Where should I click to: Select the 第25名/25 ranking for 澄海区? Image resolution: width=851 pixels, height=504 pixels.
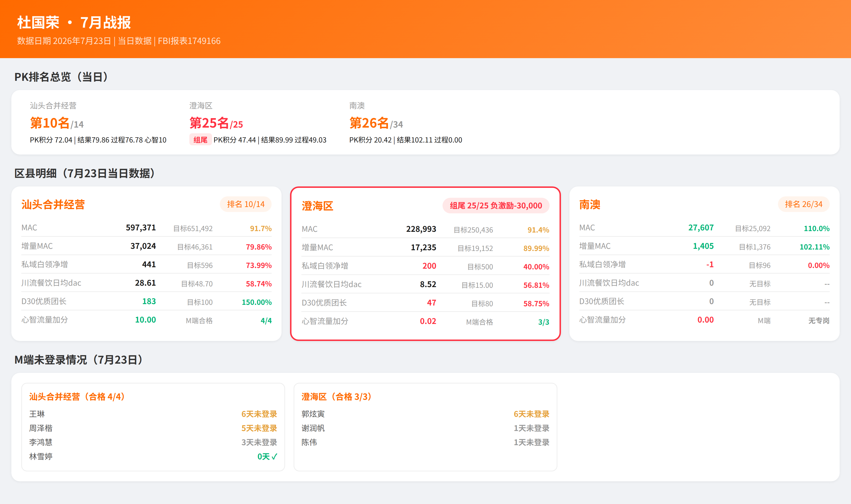216,123
